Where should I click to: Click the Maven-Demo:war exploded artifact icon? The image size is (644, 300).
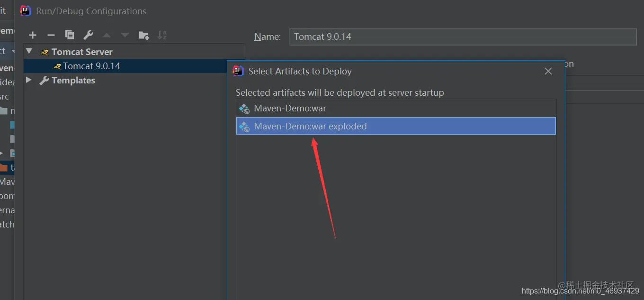click(x=244, y=127)
